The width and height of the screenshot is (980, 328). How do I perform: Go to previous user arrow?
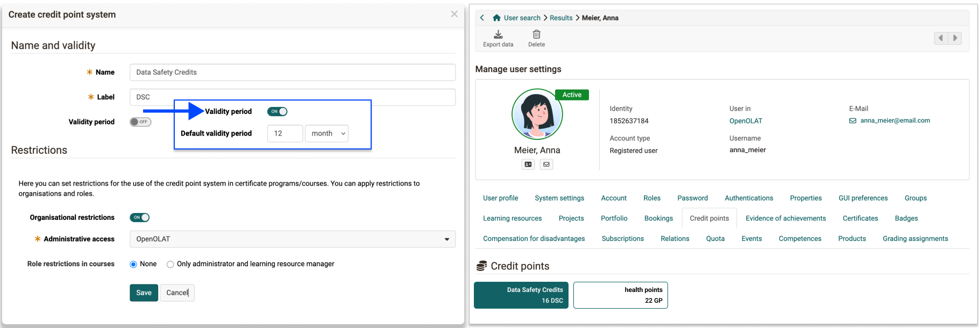pos(941,38)
